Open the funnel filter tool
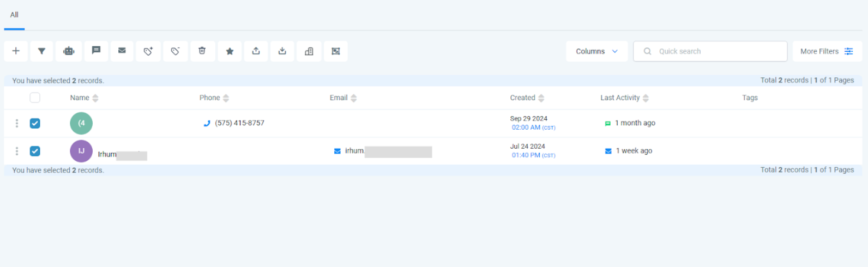 (41, 51)
